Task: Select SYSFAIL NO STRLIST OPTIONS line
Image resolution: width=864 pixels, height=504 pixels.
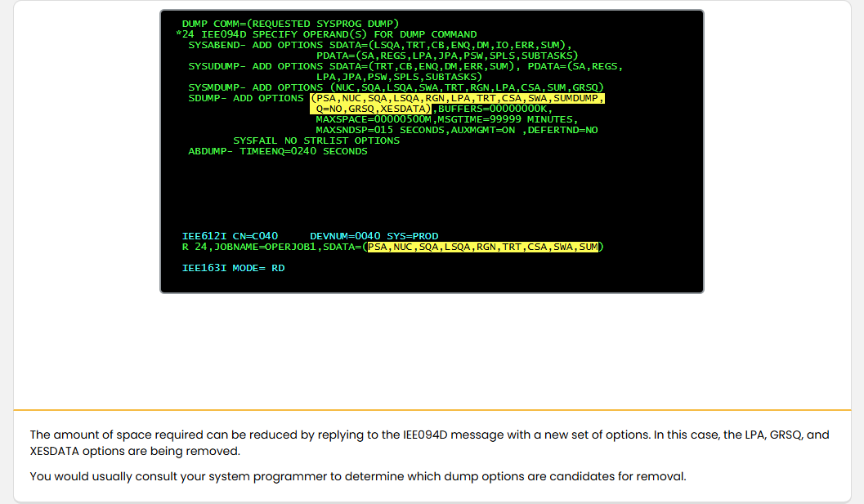Action: (316, 140)
